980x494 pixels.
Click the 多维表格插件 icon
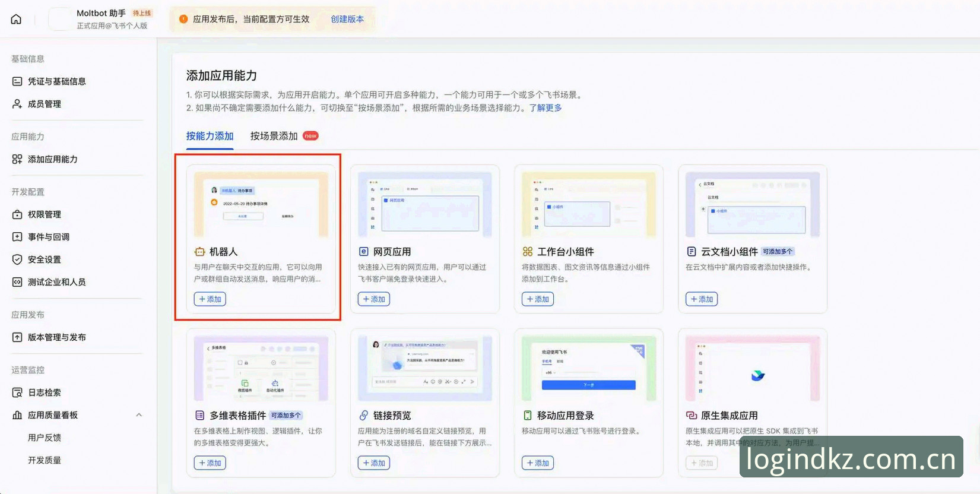click(x=199, y=416)
